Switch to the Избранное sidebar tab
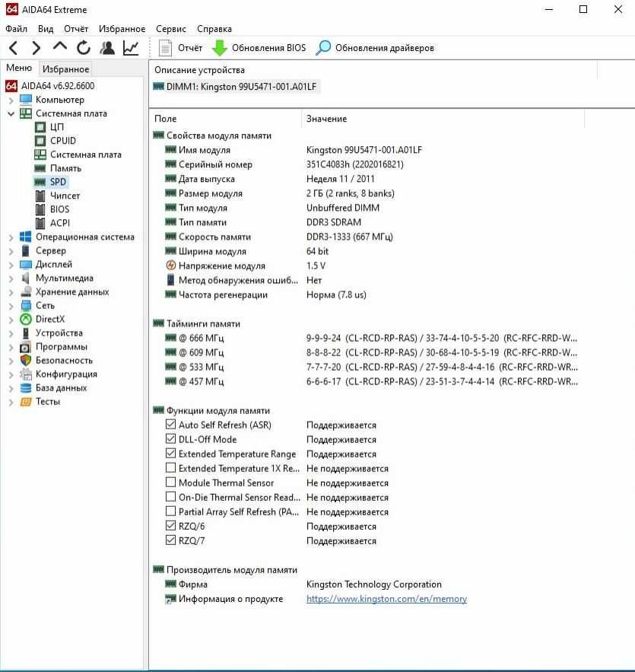 [x=65, y=69]
